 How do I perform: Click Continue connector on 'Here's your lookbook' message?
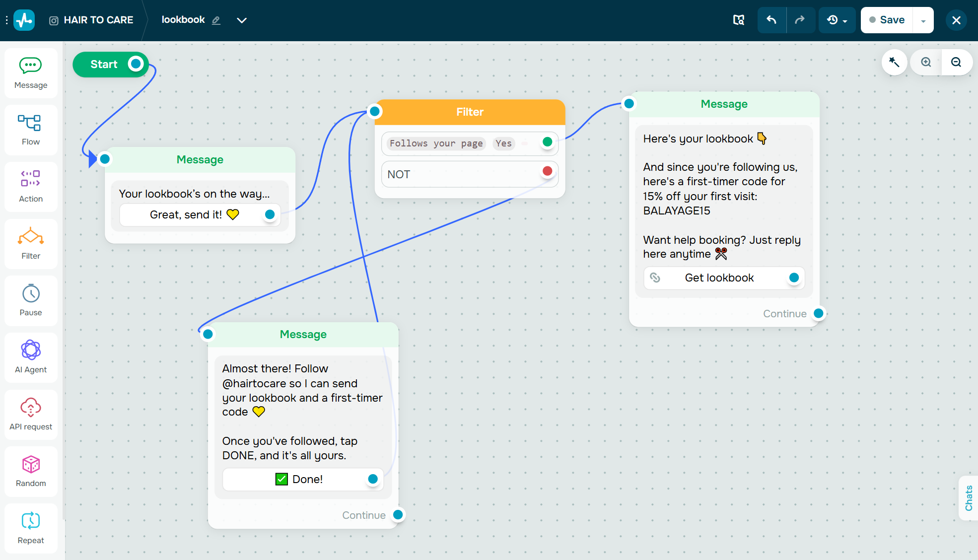click(x=819, y=314)
